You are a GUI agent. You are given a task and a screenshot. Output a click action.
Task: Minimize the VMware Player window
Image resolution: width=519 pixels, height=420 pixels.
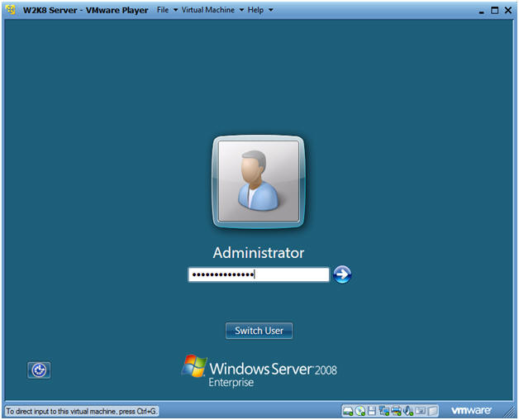[x=481, y=11]
